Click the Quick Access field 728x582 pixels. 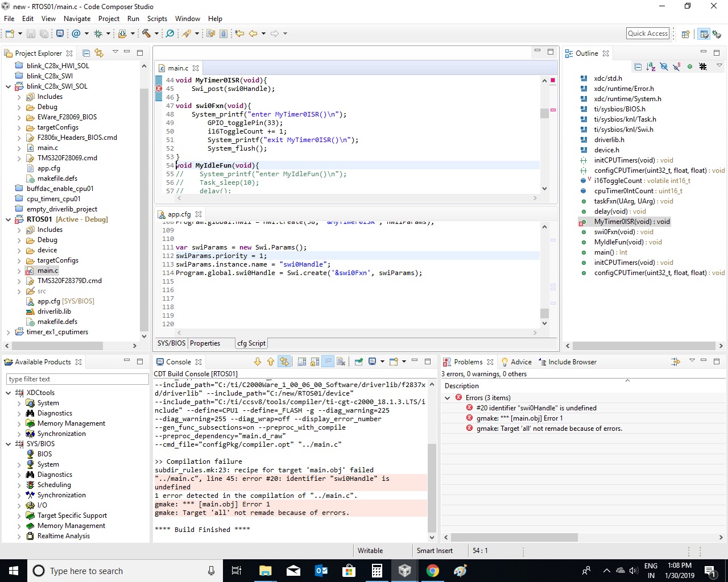point(648,34)
